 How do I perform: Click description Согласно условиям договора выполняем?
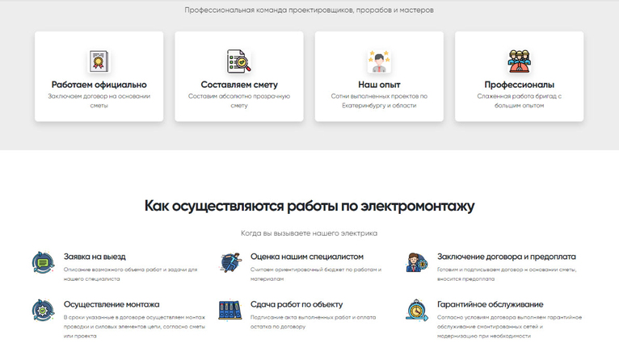pyautogui.click(x=509, y=327)
